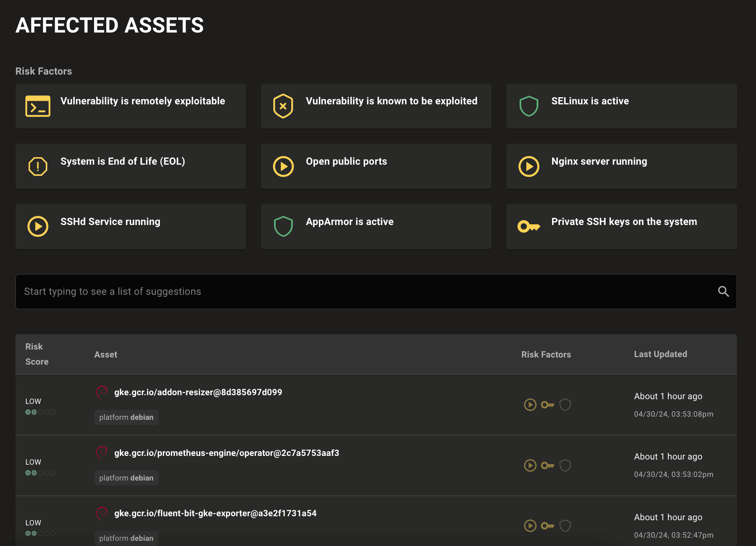Click the warning octagon on End of Life card
This screenshot has height=546, width=756.
(x=38, y=166)
